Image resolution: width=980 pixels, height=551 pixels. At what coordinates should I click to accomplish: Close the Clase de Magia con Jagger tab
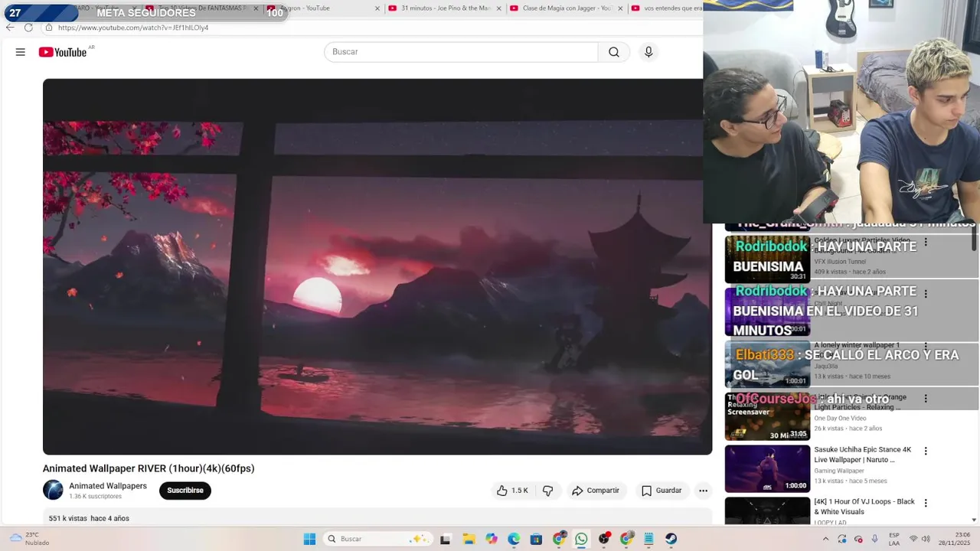[x=620, y=8]
